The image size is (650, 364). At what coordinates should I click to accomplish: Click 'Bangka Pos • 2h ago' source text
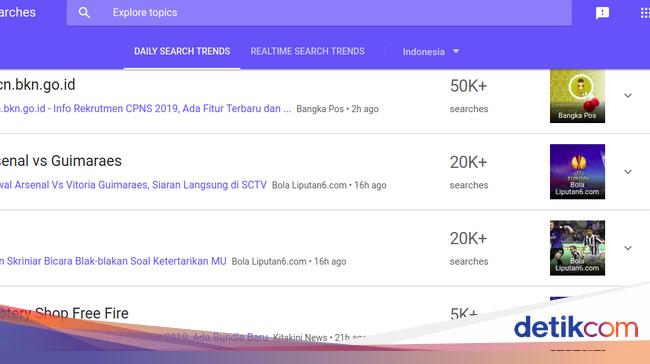pos(337,109)
